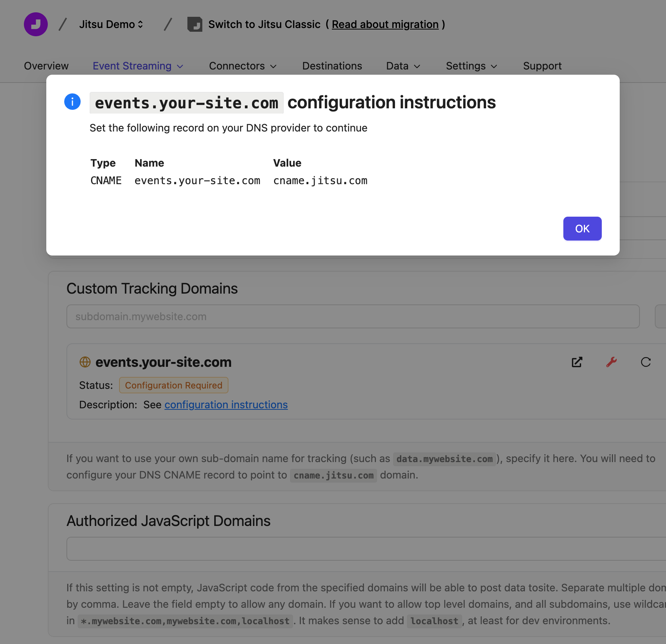Focus the subdomain.mywebsite.com input field
666x644 pixels.
[x=353, y=316]
